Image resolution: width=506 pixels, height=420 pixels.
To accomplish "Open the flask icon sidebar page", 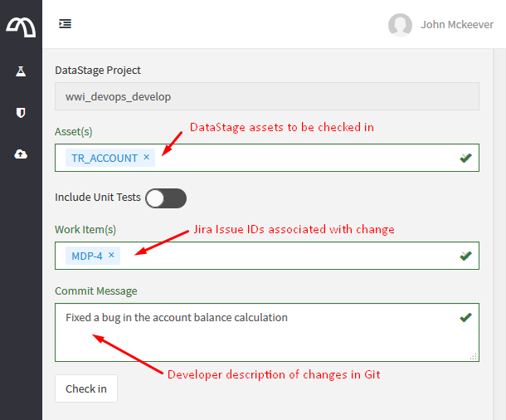I will pyautogui.click(x=21, y=71).
